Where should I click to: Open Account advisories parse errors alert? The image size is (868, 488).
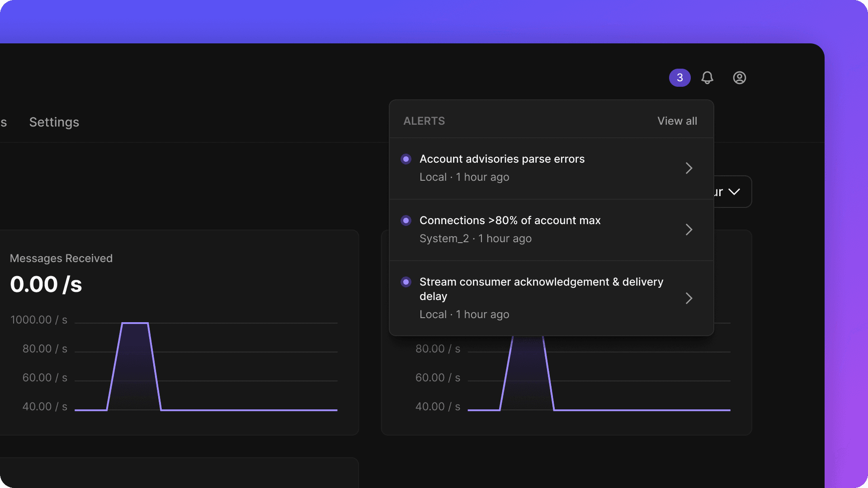pyautogui.click(x=502, y=159)
